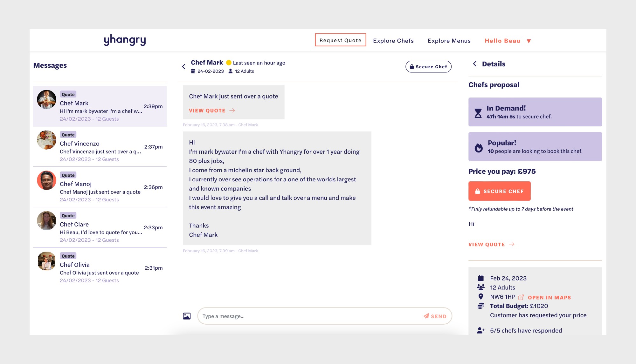The height and width of the screenshot is (364, 636).
Task: Send the typed message
Action: click(435, 316)
